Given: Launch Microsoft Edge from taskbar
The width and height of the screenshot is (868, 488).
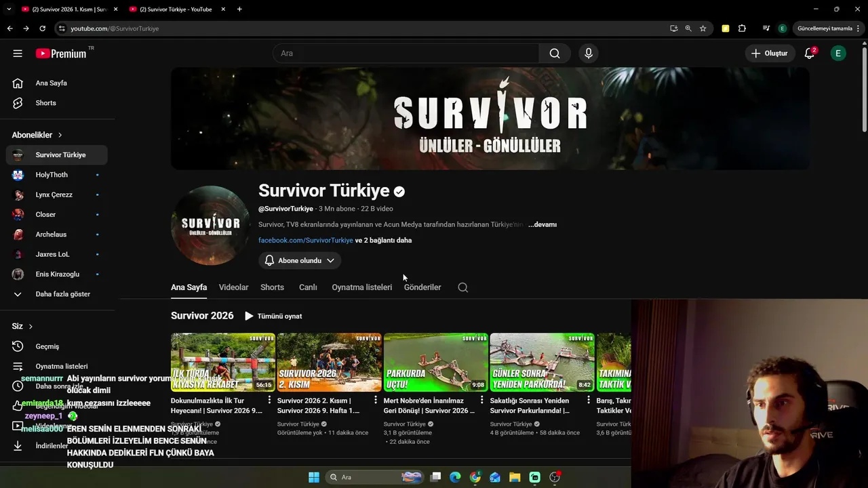Looking at the screenshot, I should point(455,477).
